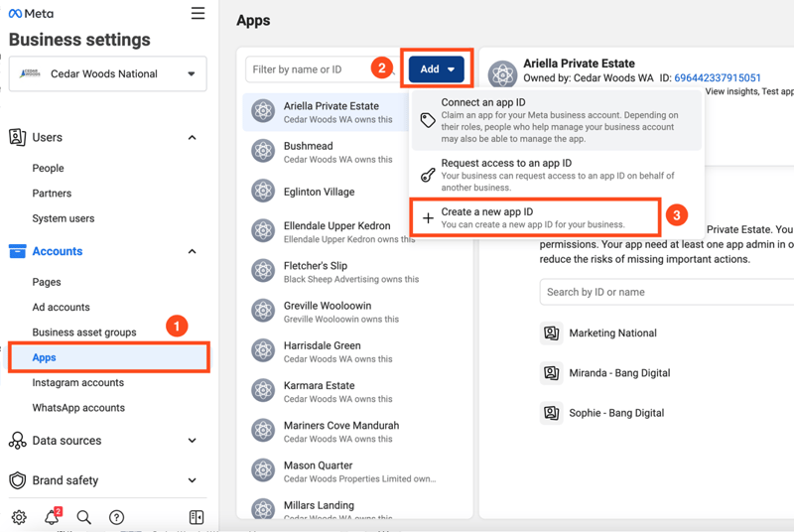Expand the Data sources section
The width and height of the screenshot is (794, 532).
pyautogui.click(x=192, y=441)
